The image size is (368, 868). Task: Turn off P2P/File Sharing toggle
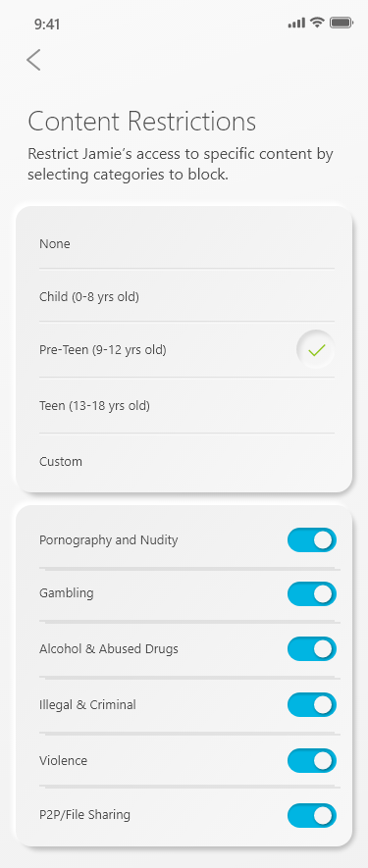click(311, 815)
